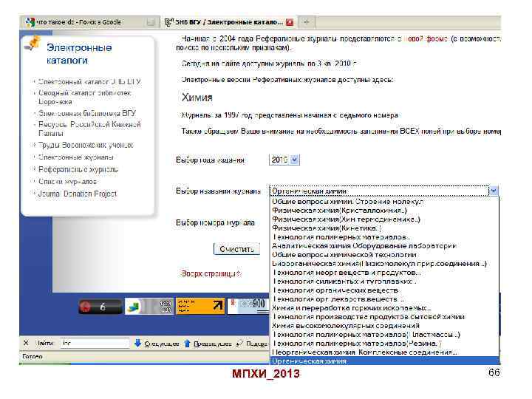Collapse the journal name dropdown arrow
The height and width of the screenshot is (399, 532).
pos(494,191)
